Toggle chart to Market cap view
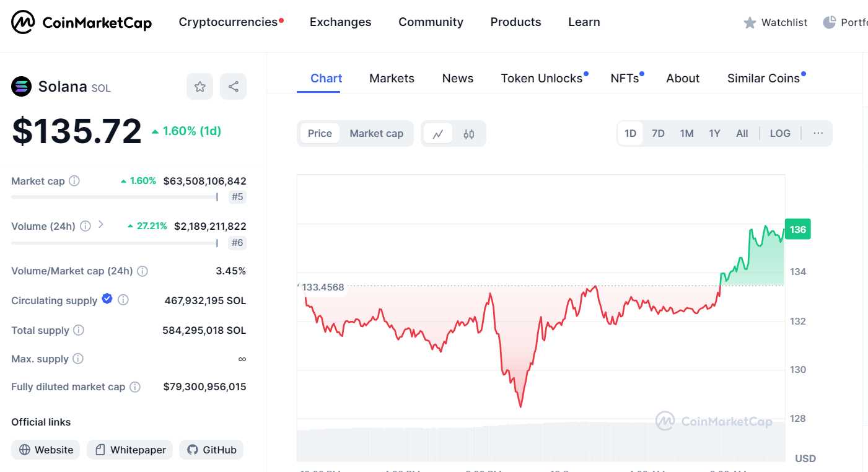Viewport: 868px width, 472px height. pyautogui.click(x=376, y=133)
